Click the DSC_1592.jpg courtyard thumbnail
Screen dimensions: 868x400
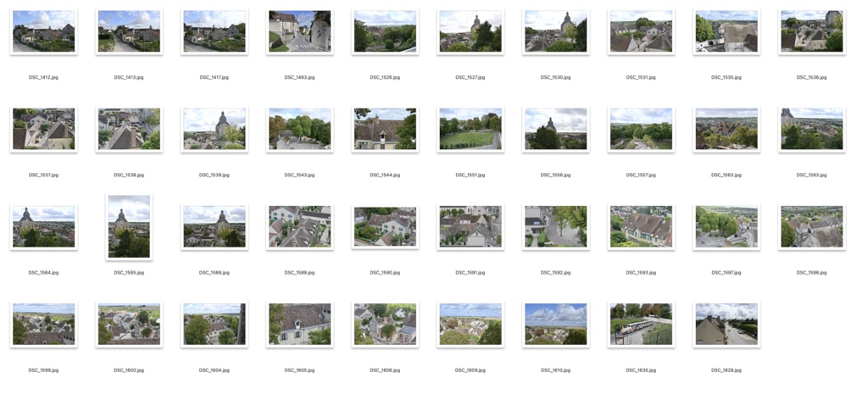(x=556, y=227)
